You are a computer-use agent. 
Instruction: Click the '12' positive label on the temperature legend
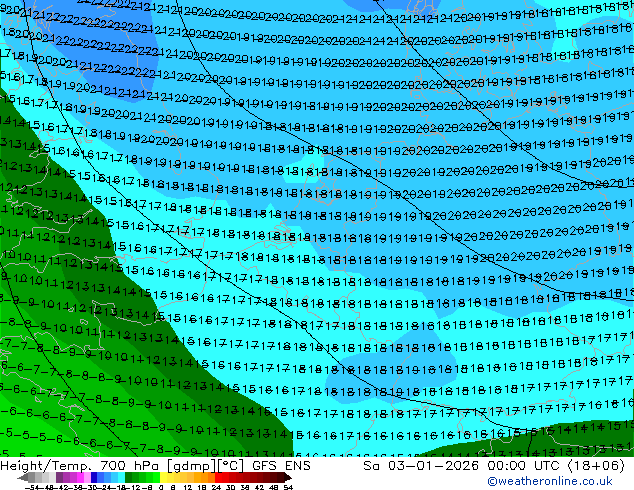pyautogui.click(x=187, y=488)
